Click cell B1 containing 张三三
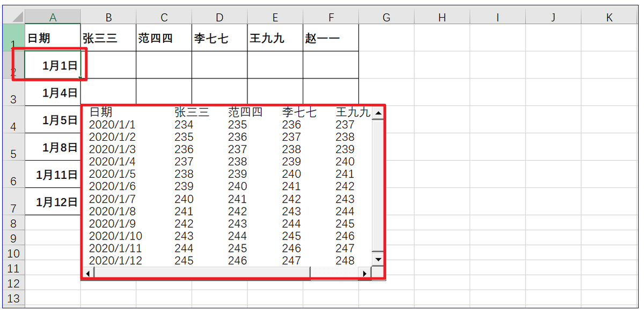Screen dimensions: 644x311 pyautogui.click(x=108, y=38)
